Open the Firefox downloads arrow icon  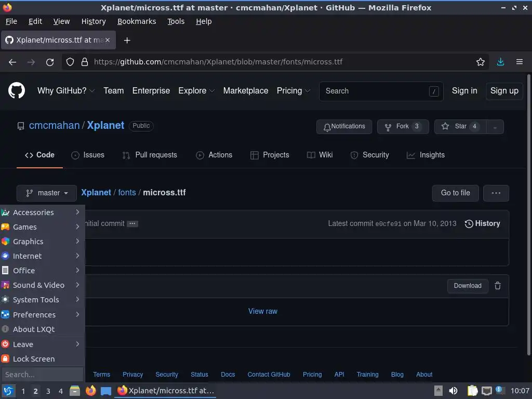point(500,62)
